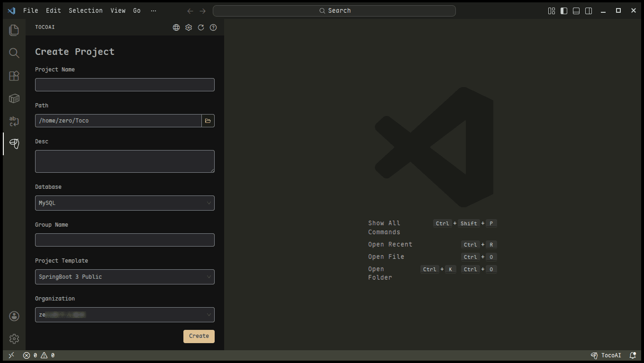The height and width of the screenshot is (363, 644).
Task: Select the translation tool icon in the sidebar
Action: pyautogui.click(x=14, y=121)
